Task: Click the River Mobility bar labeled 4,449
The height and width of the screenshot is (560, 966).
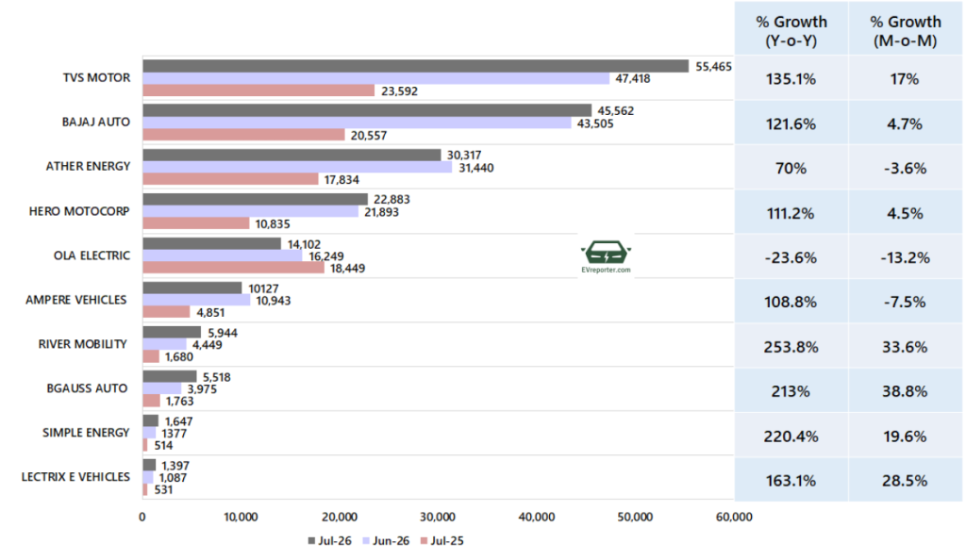Action: (x=164, y=344)
